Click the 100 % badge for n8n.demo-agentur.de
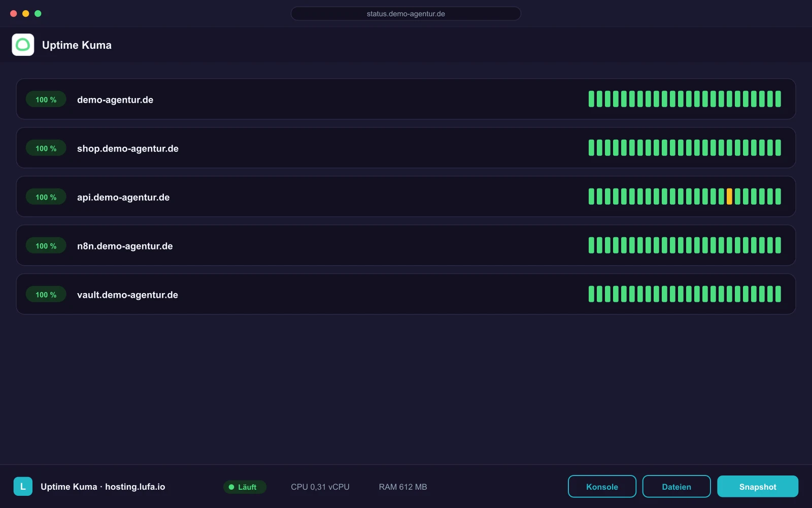This screenshot has height=508, width=812. coord(46,246)
